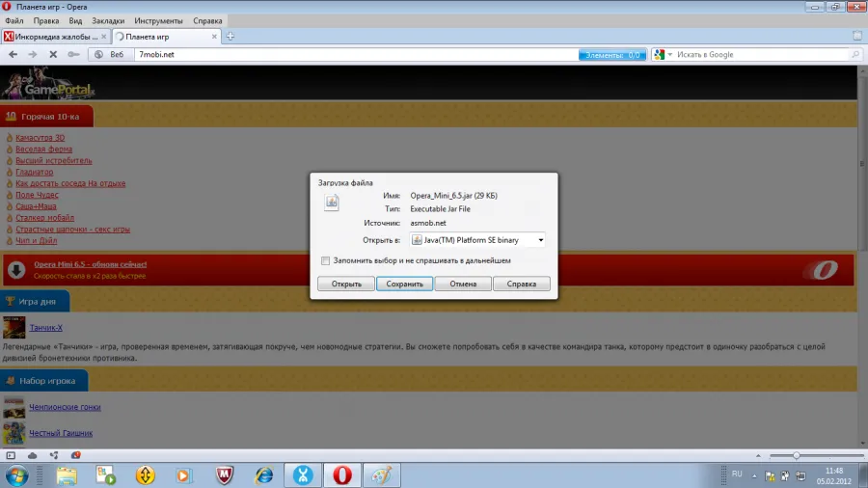
Task: Switch to Opera in the taskbar
Action: pyautogui.click(x=342, y=475)
